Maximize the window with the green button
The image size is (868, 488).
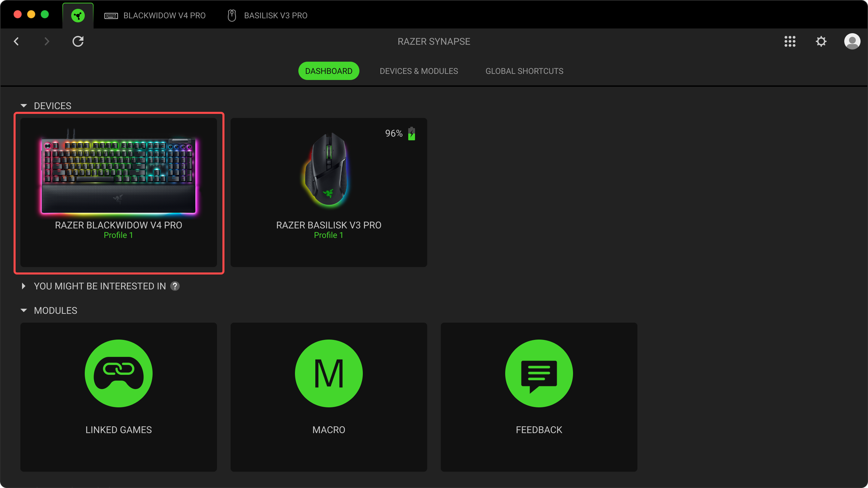point(45,14)
